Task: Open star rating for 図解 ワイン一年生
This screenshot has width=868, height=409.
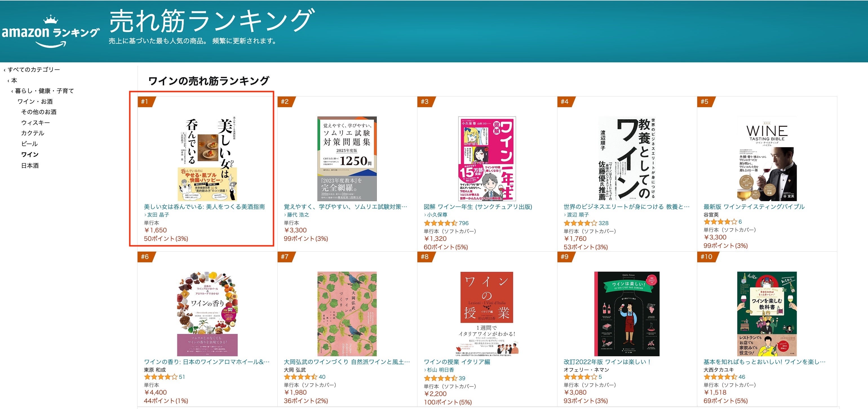Action: click(440, 223)
